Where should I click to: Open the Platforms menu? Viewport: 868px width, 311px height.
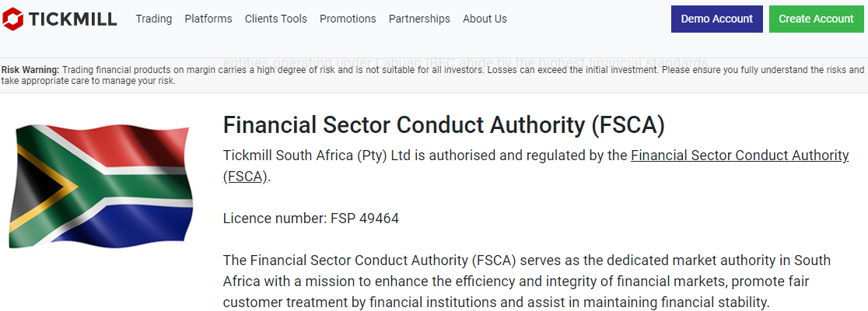(x=208, y=19)
